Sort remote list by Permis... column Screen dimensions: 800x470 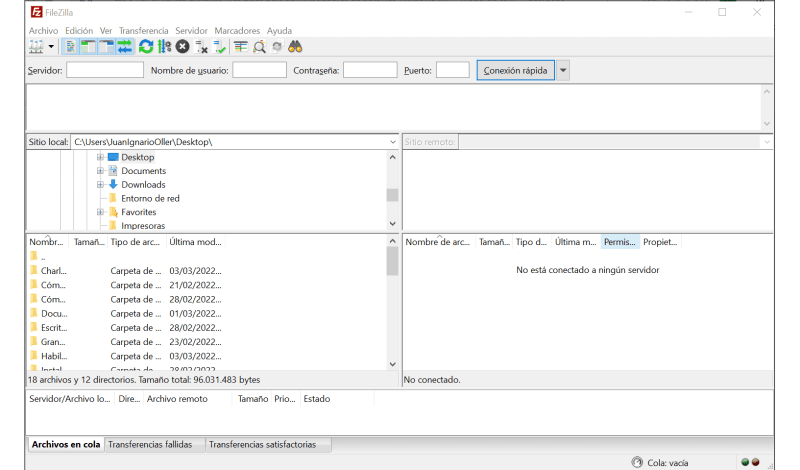(x=620, y=242)
